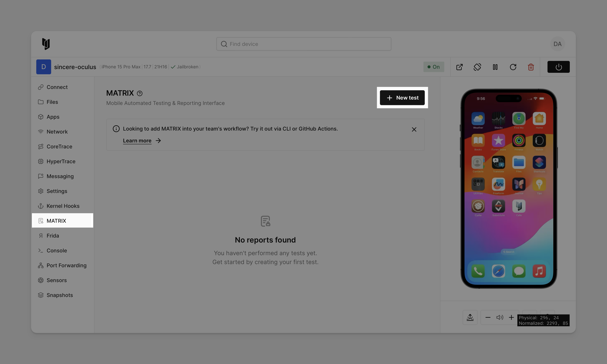
Task: Click Find device search input field
Action: [303, 44]
